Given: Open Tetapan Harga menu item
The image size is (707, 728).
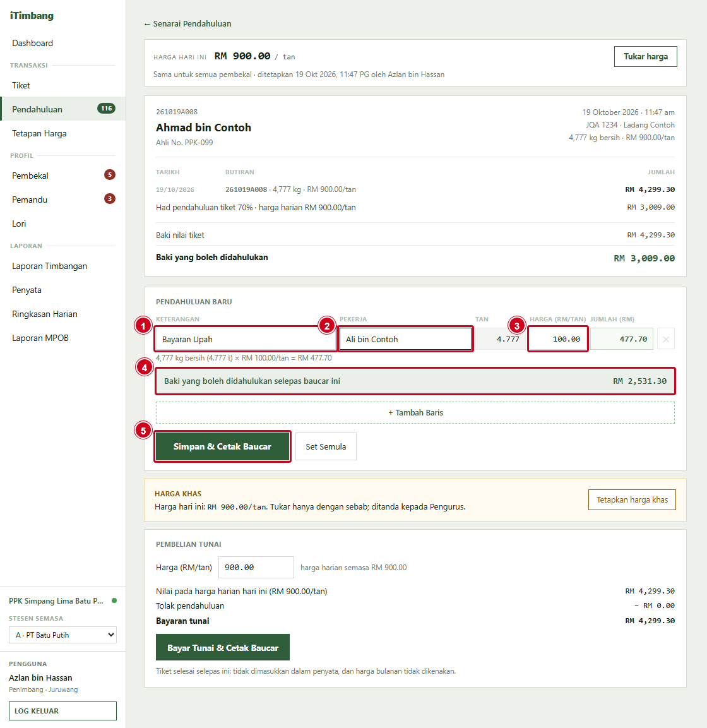Looking at the screenshot, I should pyautogui.click(x=39, y=134).
